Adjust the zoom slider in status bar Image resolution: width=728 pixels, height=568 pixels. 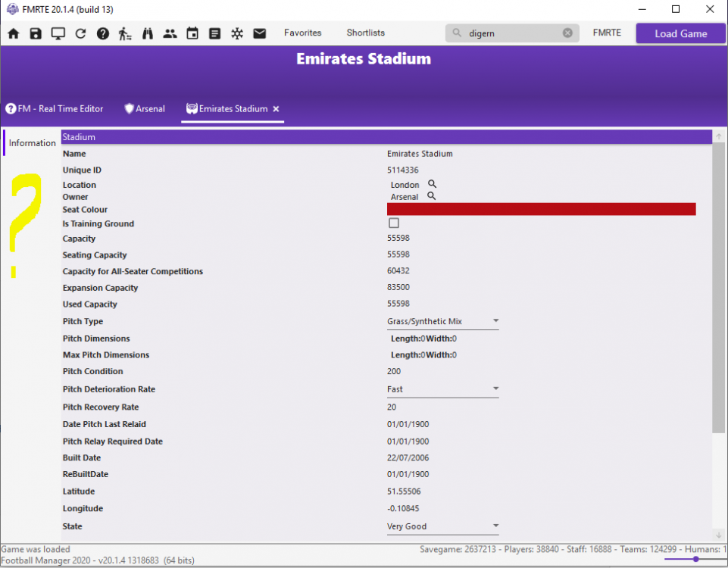(x=695, y=559)
